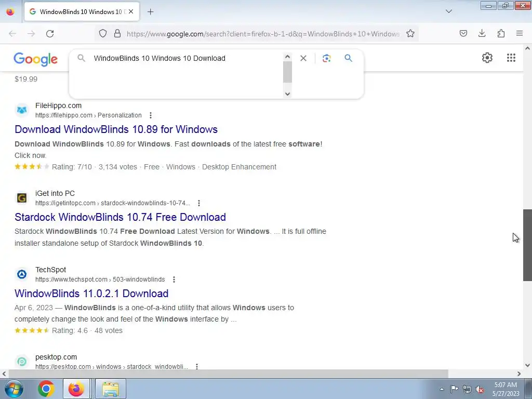Open the Firefox hamburger application menu
The height and width of the screenshot is (399, 532).
pyautogui.click(x=520, y=33)
